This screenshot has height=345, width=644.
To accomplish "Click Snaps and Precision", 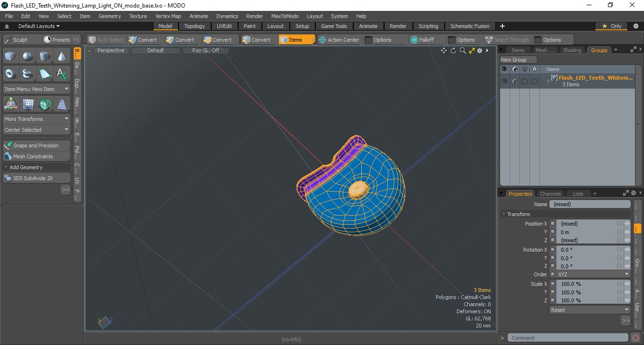I will 36,145.
